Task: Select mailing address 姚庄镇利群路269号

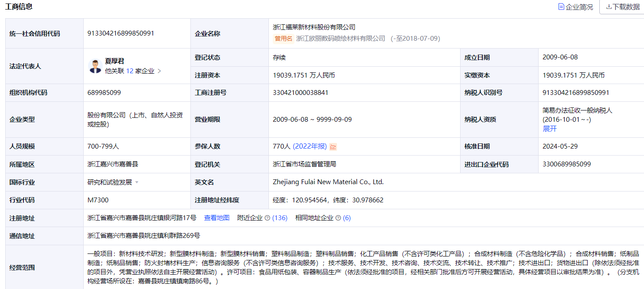Action: tap(144, 236)
